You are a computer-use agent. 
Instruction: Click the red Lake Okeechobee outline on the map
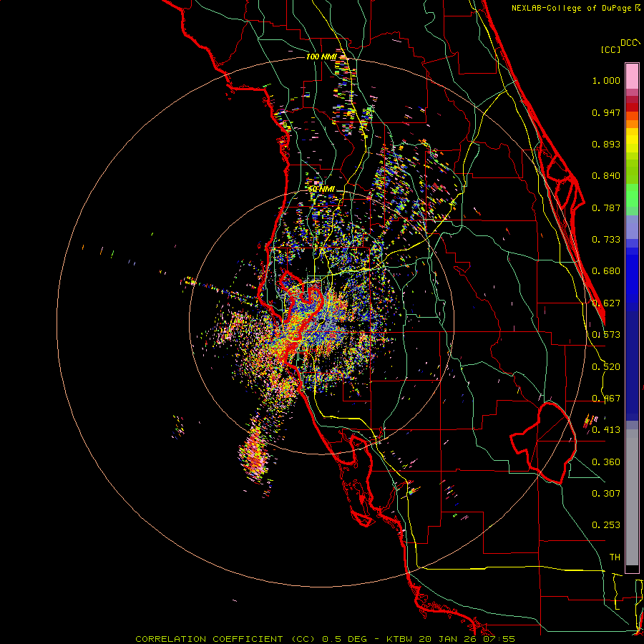coord(543,443)
